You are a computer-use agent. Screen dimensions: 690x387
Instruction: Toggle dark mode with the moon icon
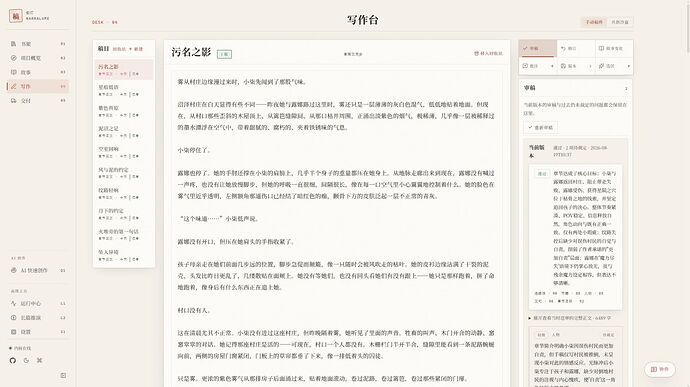[26, 360]
